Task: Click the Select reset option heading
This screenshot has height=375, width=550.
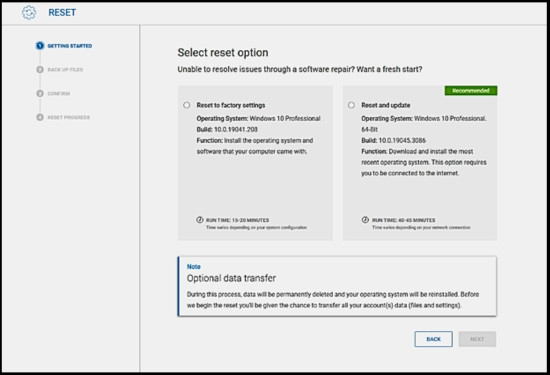Action: pos(223,53)
